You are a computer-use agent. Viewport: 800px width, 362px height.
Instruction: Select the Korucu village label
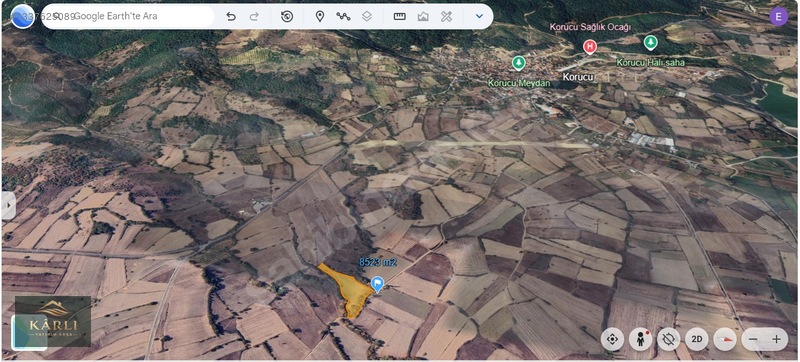point(578,77)
